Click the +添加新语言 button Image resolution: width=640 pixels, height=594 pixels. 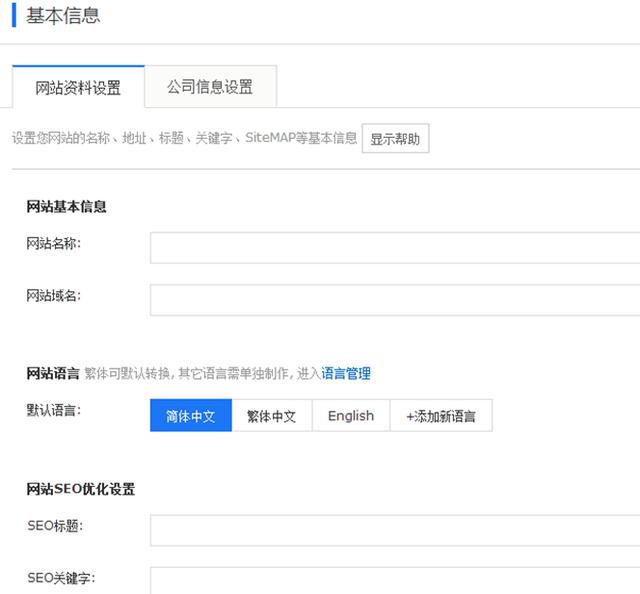[x=441, y=416]
